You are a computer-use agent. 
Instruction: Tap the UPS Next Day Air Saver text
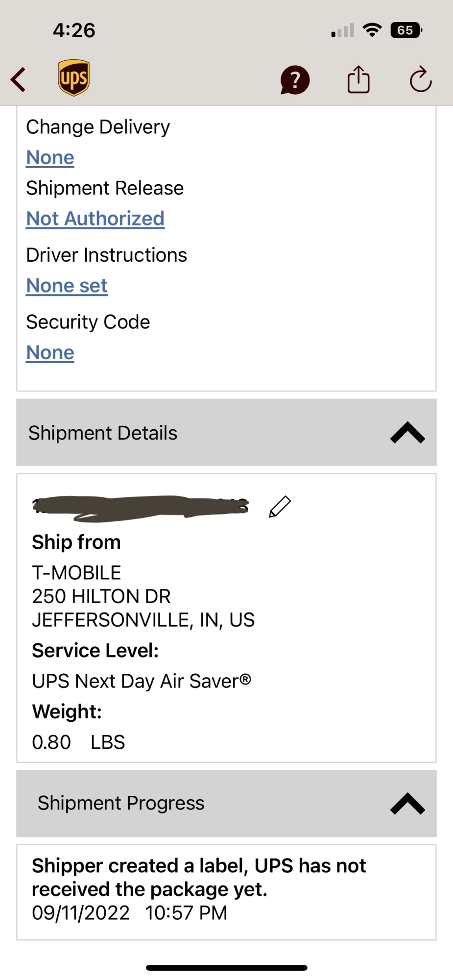click(142, 681)
